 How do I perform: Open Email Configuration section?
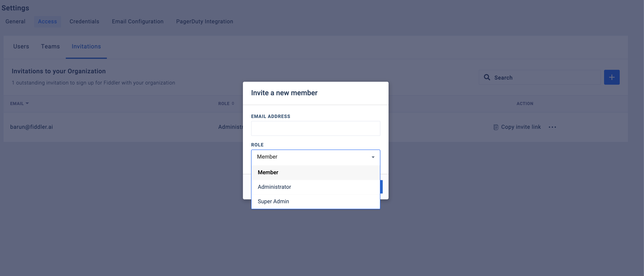point(137,22)
